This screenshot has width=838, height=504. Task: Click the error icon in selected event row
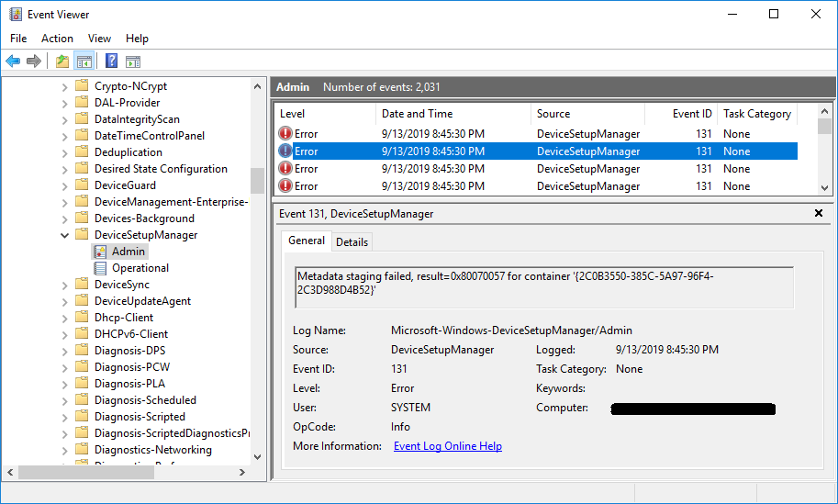(285, 151)
